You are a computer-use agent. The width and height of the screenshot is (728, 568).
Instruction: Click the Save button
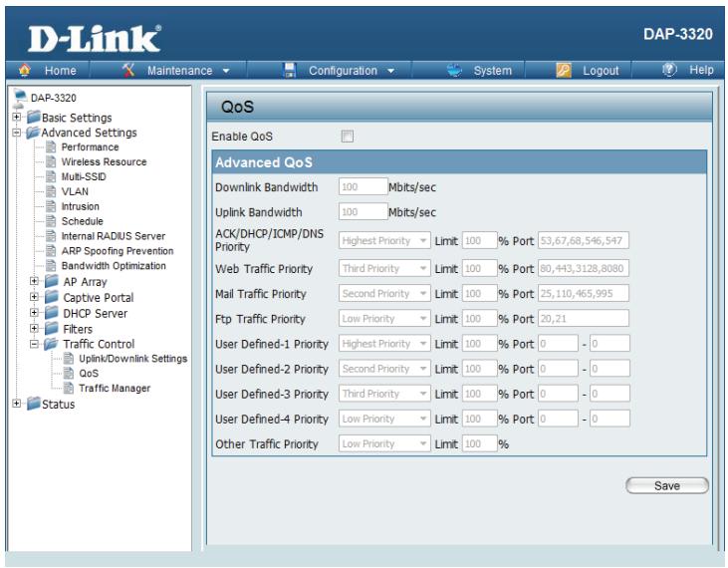tap(667, 486)
